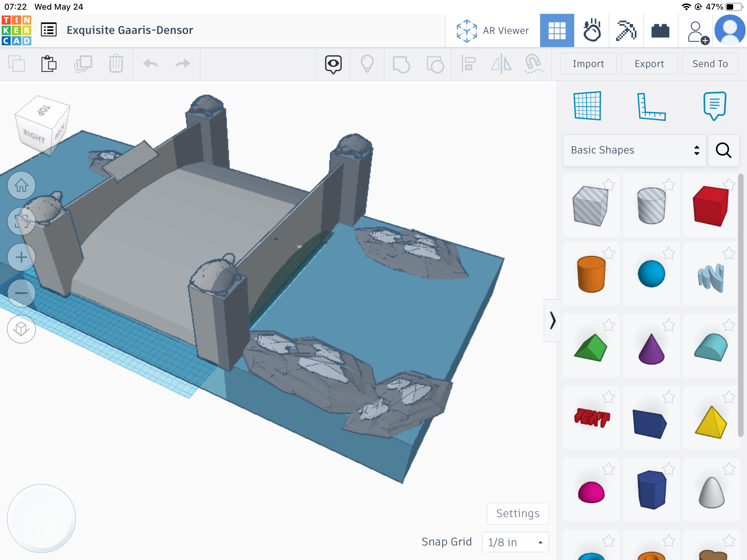Open the AR Viewer
747x560 pixels.
tap(492, 30)
